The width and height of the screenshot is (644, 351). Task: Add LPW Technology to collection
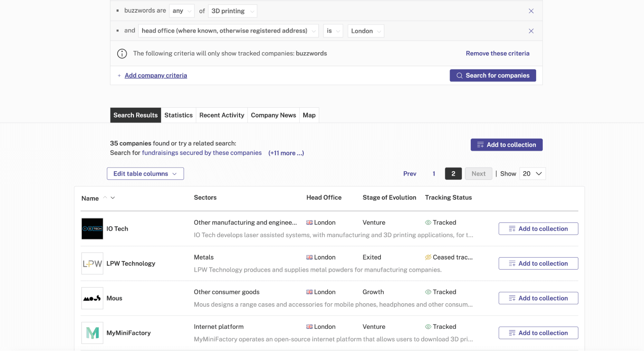538,264
